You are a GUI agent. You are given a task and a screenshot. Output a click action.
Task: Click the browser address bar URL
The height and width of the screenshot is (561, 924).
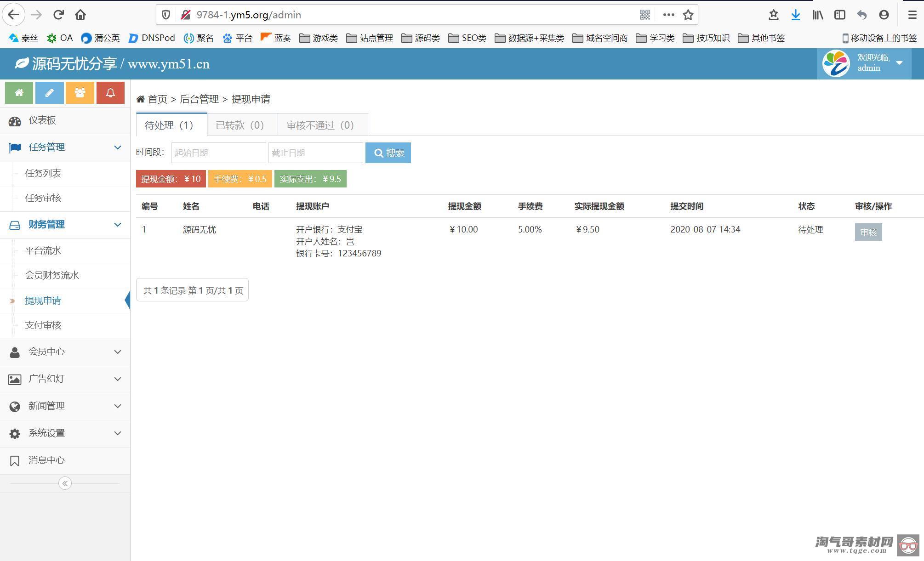click(249, 15)
